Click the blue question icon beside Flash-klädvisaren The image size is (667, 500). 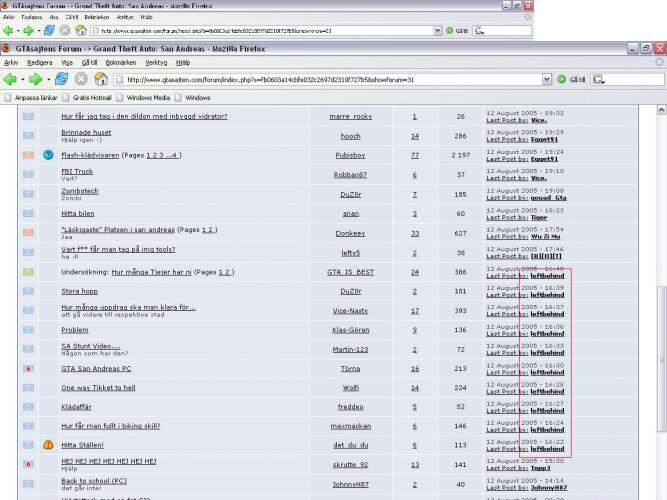[47, 154]
